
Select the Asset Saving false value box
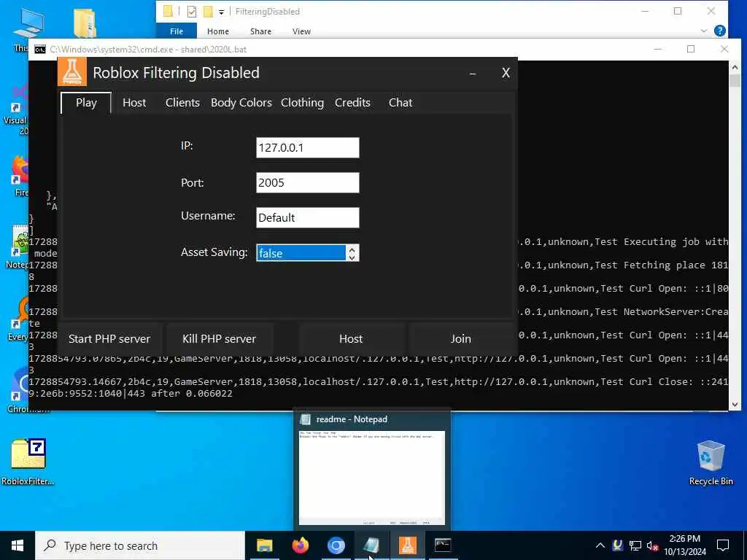(301, 253)
